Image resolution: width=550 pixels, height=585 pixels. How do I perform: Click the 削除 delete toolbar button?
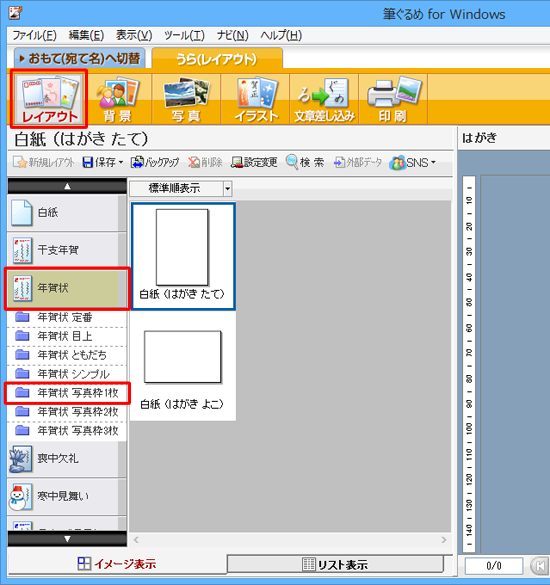(x=205, y=162)
